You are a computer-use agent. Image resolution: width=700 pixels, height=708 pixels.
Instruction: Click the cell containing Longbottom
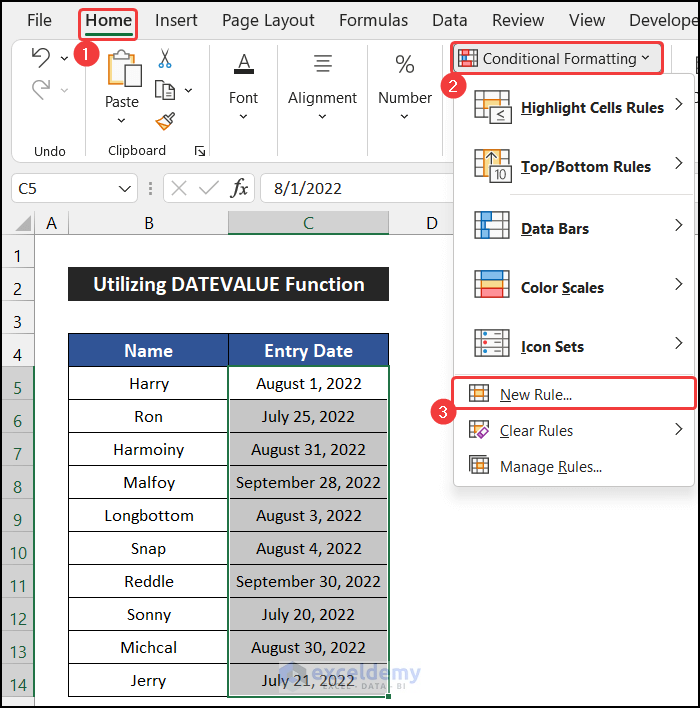coord(149,515)
